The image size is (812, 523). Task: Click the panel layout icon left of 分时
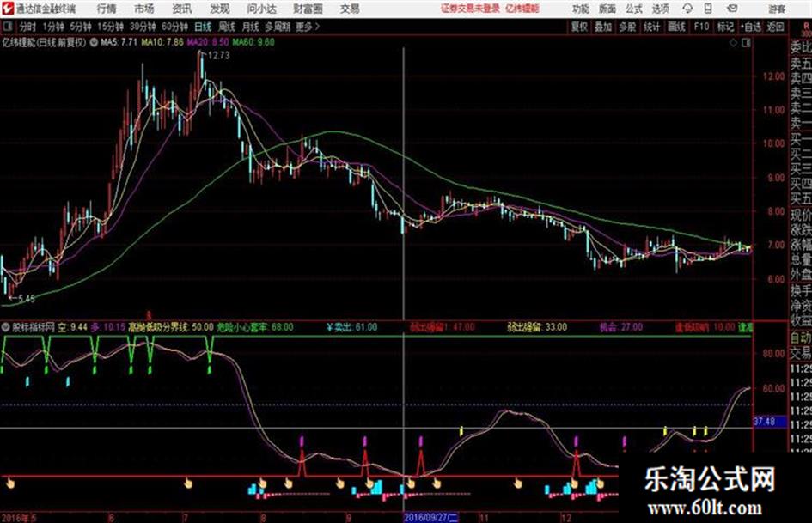click(8, 27)
